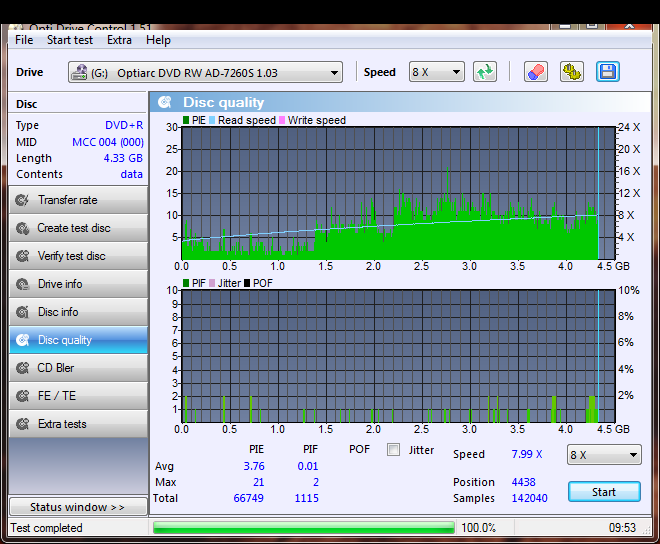Click the Disc info icon
Viewport: 660px width, 544px height.
[22, 312]
